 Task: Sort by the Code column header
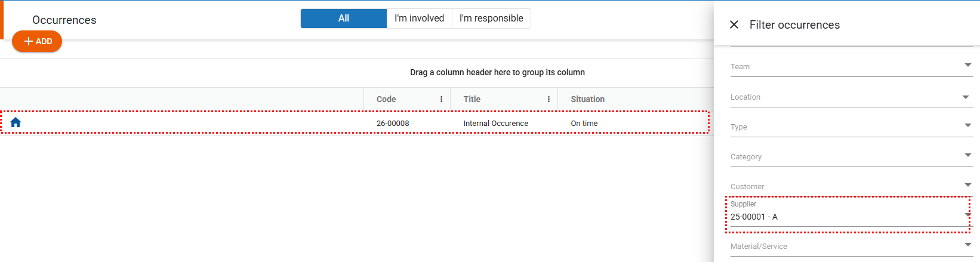[386, 99]
